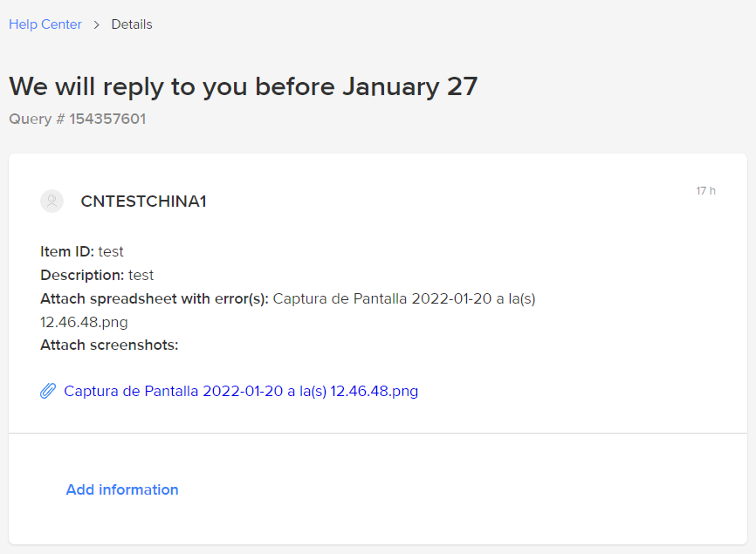Click Add information

122,489
